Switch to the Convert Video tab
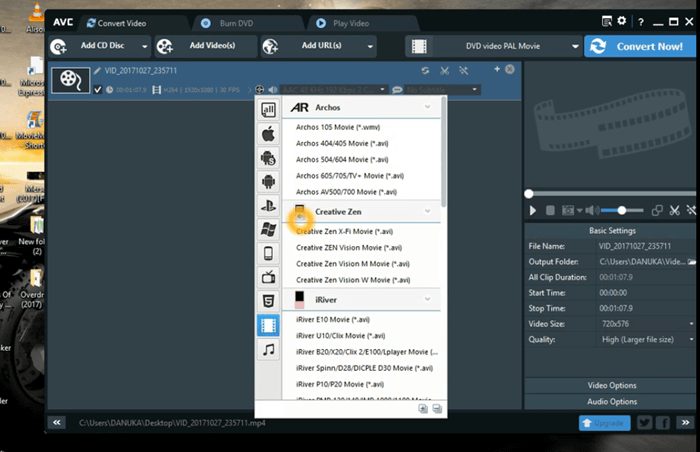 [117, 23]
